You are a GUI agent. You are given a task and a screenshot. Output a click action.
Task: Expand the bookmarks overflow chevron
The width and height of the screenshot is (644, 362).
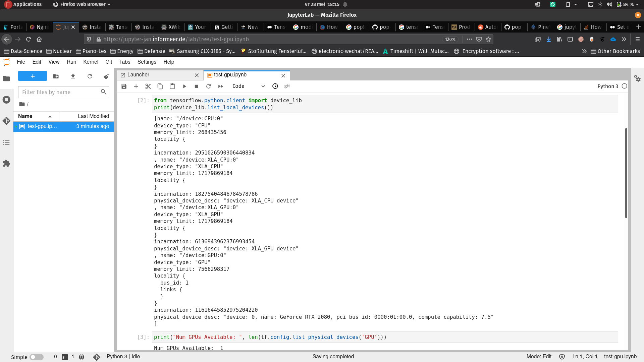pos(585,51)
